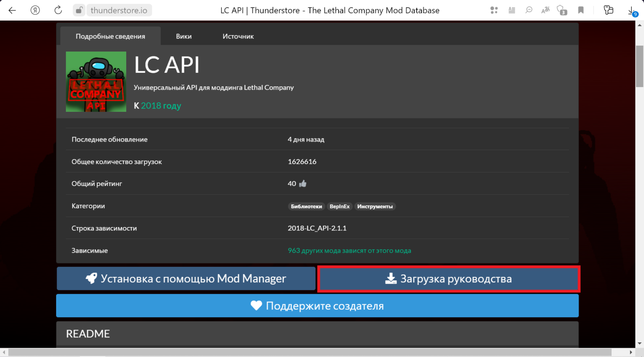Bookmark this page with the flag icon
Viewport: 644px width, 357px height.
(x=581, y=10)
